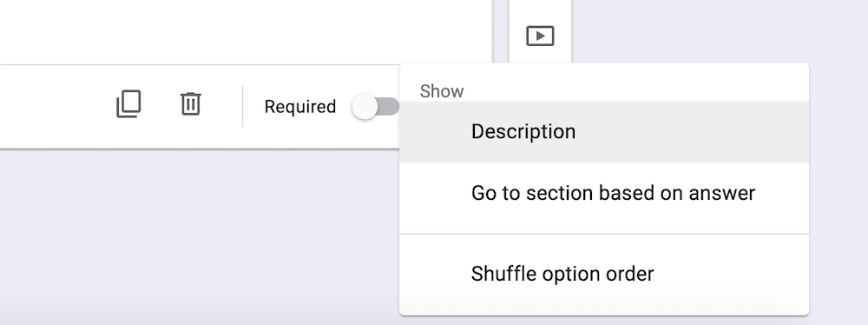Click empty white question card area
Image resolution: width=868 pixels, height=325 pixels.
(x=244, y=30)
